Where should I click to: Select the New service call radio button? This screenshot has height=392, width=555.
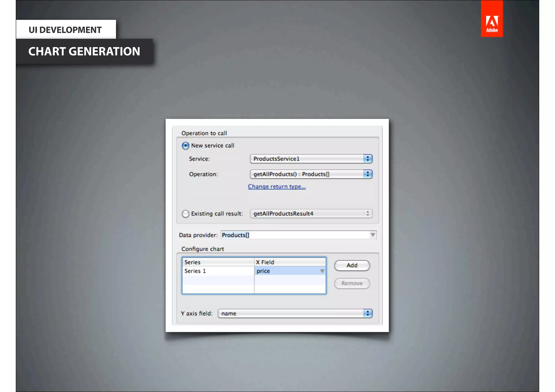[x=185, y=146]
